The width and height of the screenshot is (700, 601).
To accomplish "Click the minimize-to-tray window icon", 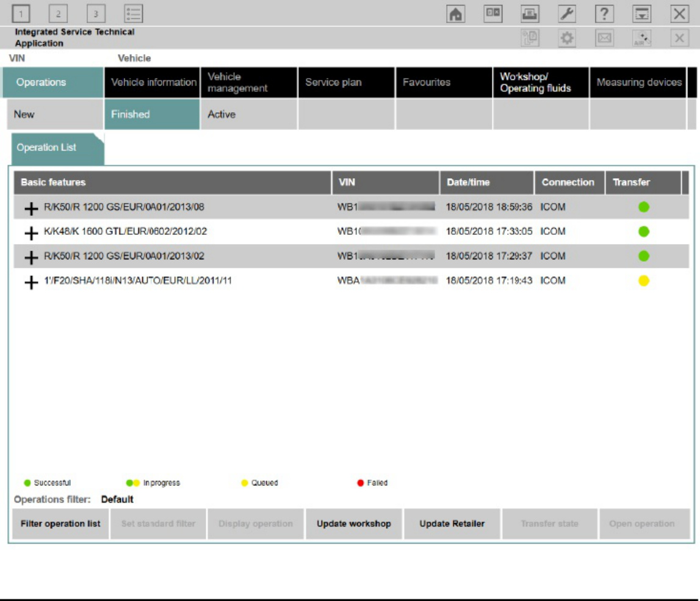I will click(x=641, y=14).
